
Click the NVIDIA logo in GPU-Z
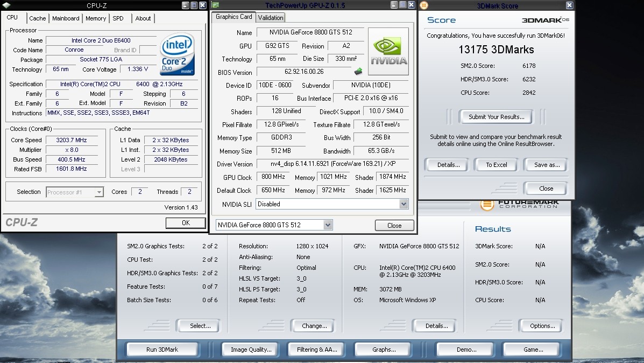pos(388,51)
